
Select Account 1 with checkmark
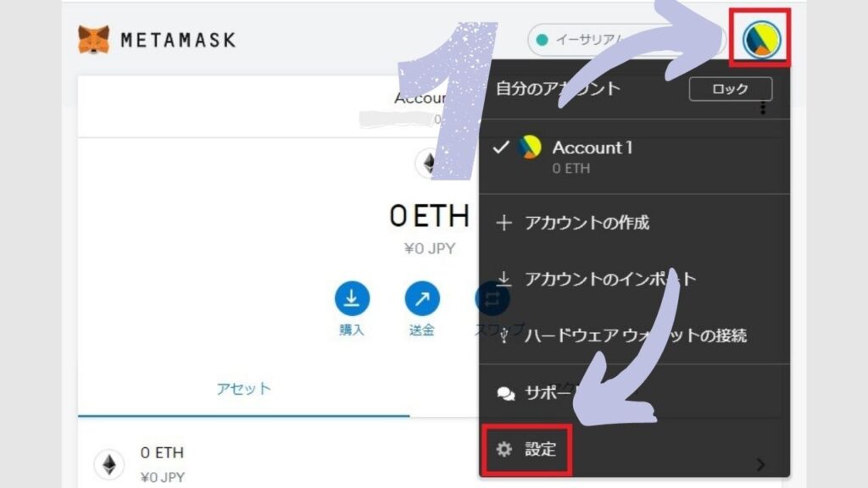click(634, 157)
